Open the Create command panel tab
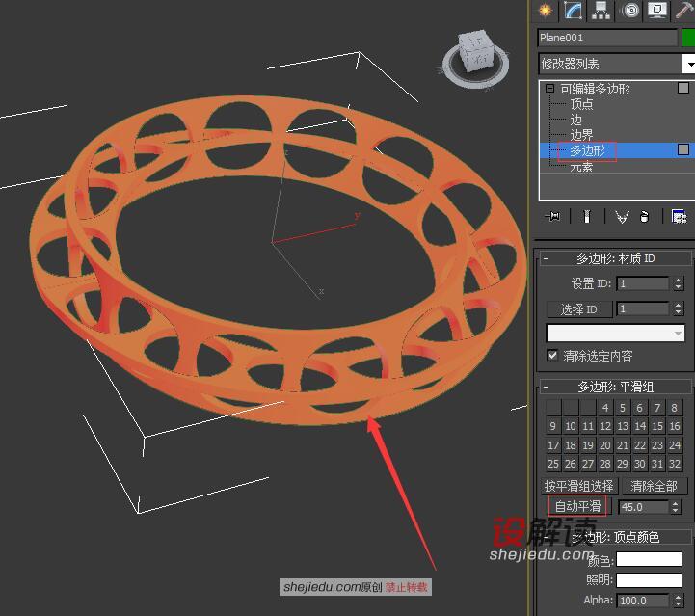This screenshot has width=695, height=616. coord(546,11)
